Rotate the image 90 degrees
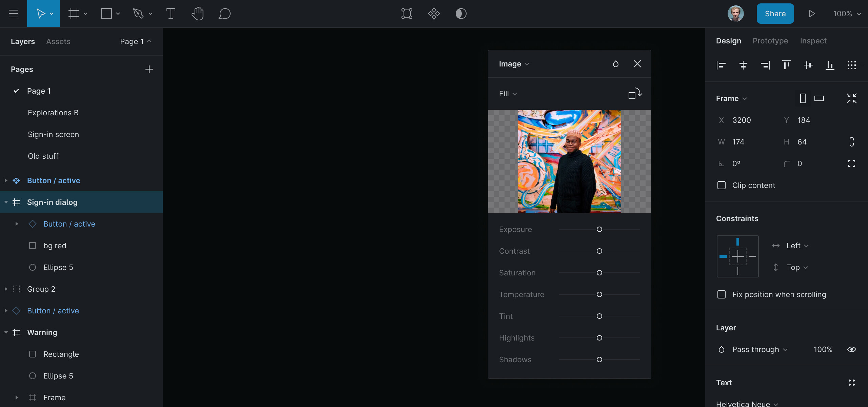This screenshot has height=407, width=868. point(635,94)
